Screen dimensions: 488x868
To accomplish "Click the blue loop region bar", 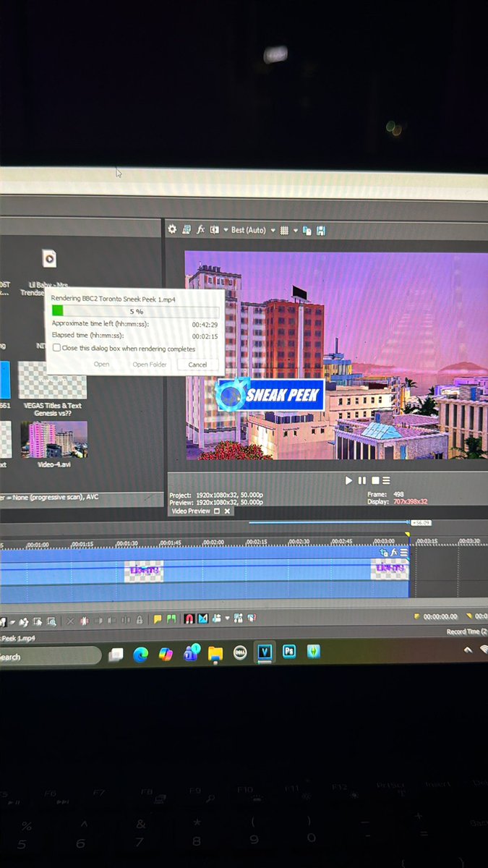I will pos(329,522).
